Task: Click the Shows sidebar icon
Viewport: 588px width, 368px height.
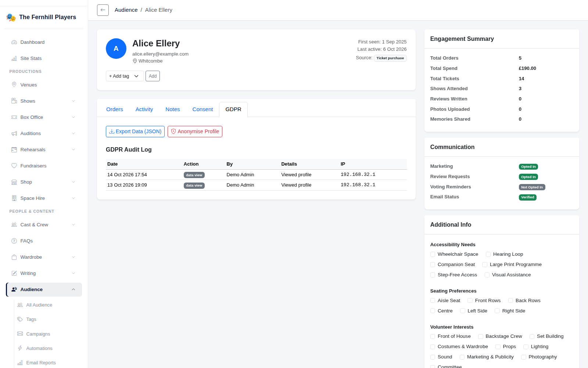Action: point(14,101)
